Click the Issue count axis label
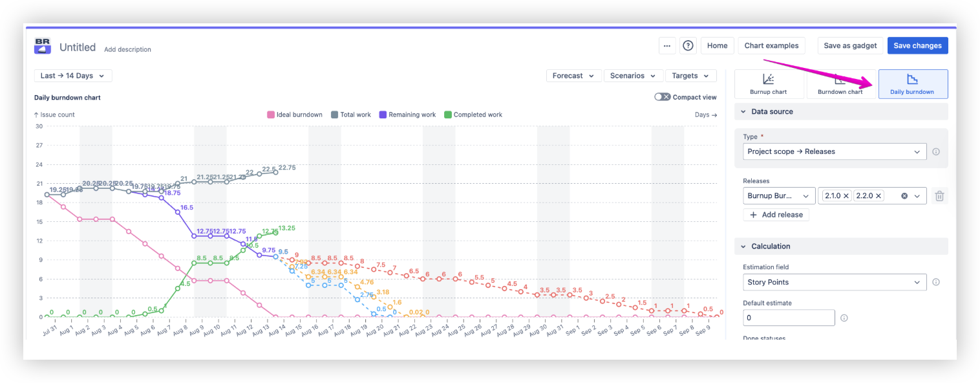The image size is (980, 383). 54,115
